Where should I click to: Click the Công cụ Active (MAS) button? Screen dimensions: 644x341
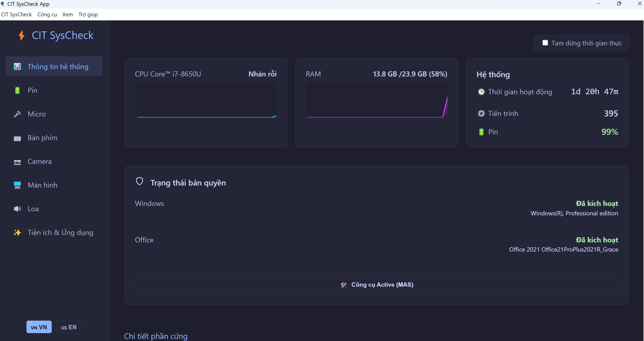click(376, 285)
